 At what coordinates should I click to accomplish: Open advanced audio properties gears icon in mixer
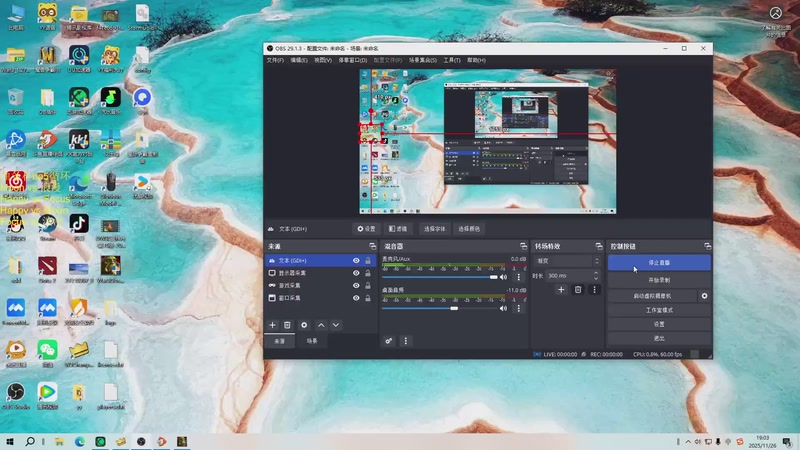click(389, 341)
